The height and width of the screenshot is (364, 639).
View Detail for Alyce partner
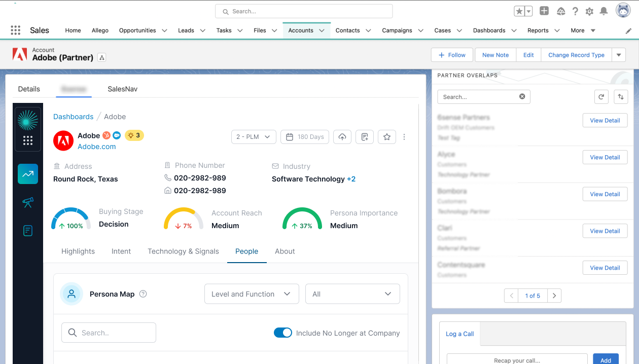pos(605,157)
